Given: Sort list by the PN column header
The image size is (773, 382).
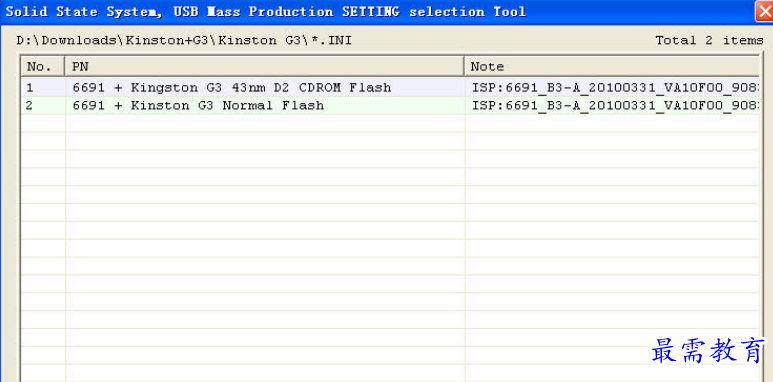Looking at the screenshot, I should click(x=264, y=67).
